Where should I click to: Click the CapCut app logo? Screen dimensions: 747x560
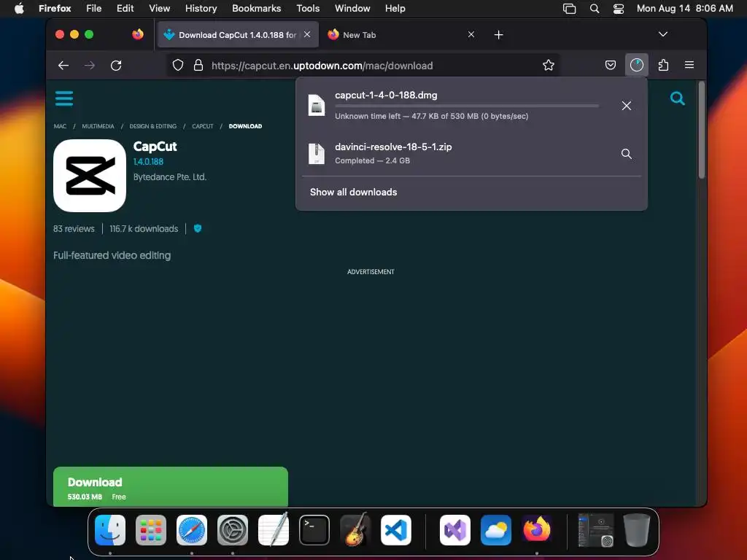(x=90, y=176)
